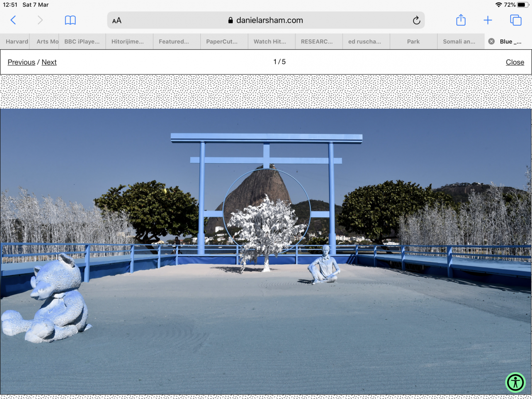Click the Next image link

click(x=49, y=62)
